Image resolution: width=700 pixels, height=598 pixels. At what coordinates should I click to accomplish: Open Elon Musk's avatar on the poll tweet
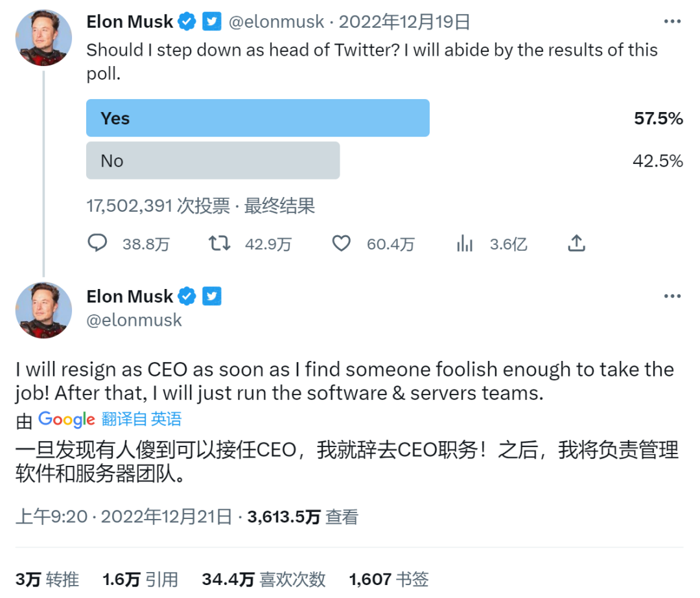pos(43,38)
